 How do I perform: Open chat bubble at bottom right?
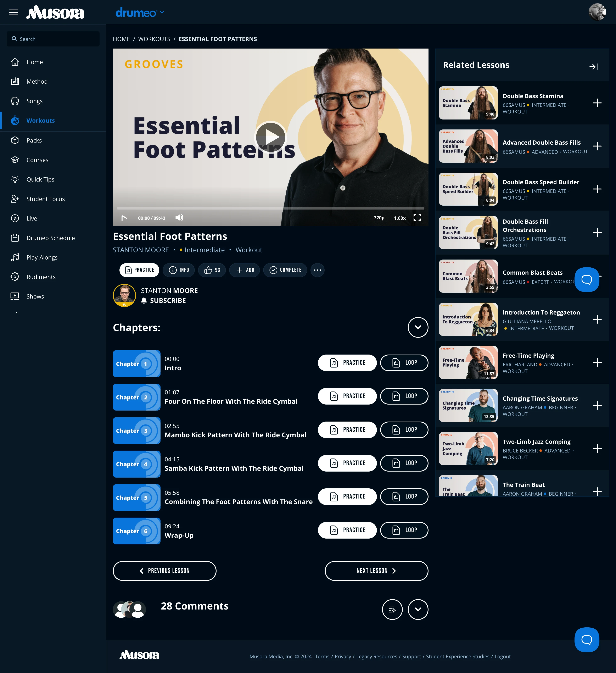587,640
